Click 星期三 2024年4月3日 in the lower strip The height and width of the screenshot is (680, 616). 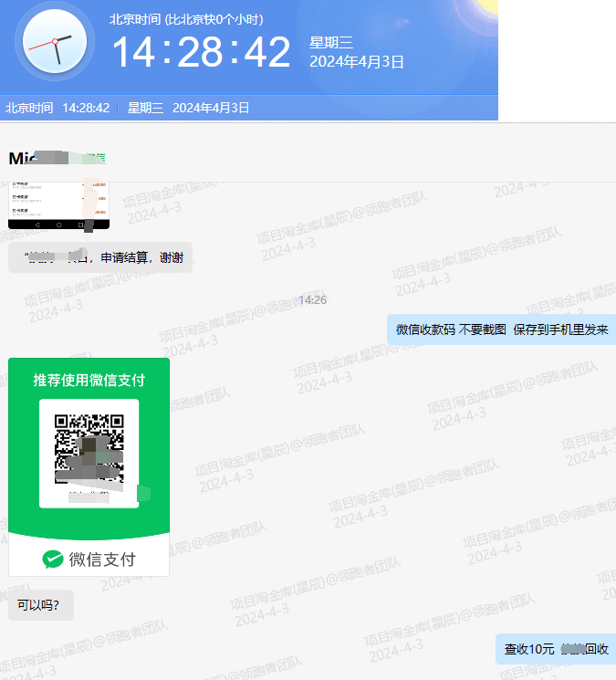point(189,108)
